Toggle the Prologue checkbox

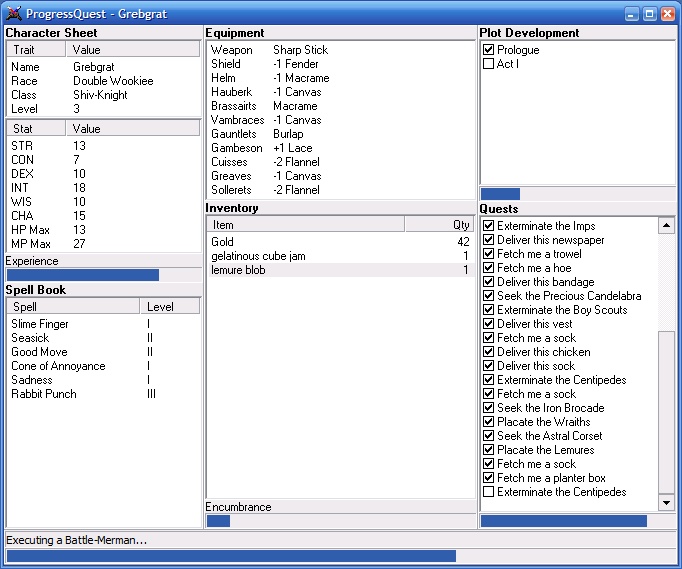488,50
